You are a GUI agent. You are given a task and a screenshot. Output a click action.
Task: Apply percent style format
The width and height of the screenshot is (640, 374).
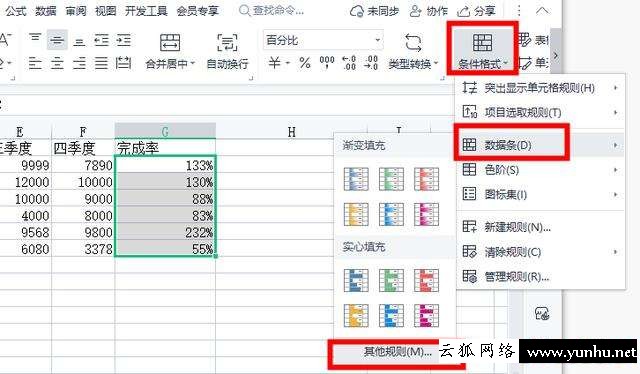pos(304,63)
